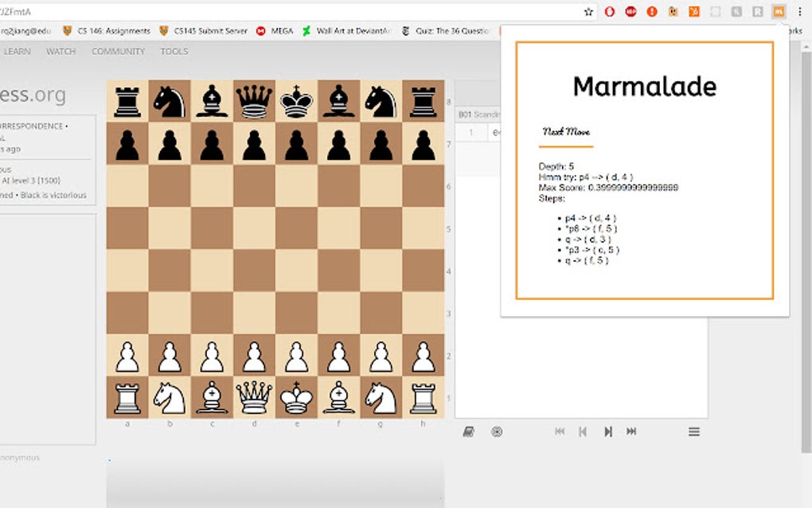Open the Marmalade chess extension icon

coord(779,13)
